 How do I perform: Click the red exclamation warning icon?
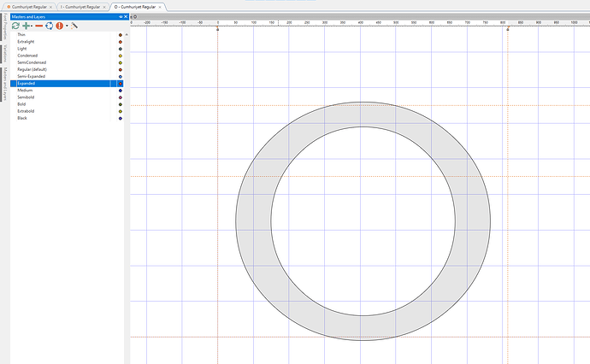tap(60, 26)
